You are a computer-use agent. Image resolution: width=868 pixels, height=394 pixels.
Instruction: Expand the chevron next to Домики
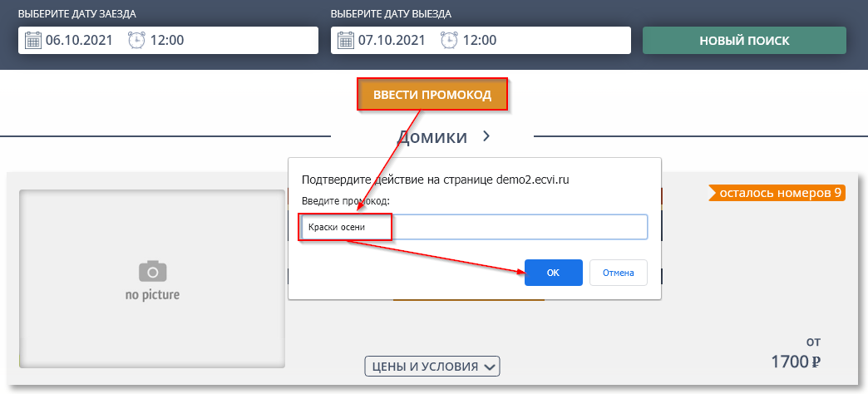click(487, 136)
